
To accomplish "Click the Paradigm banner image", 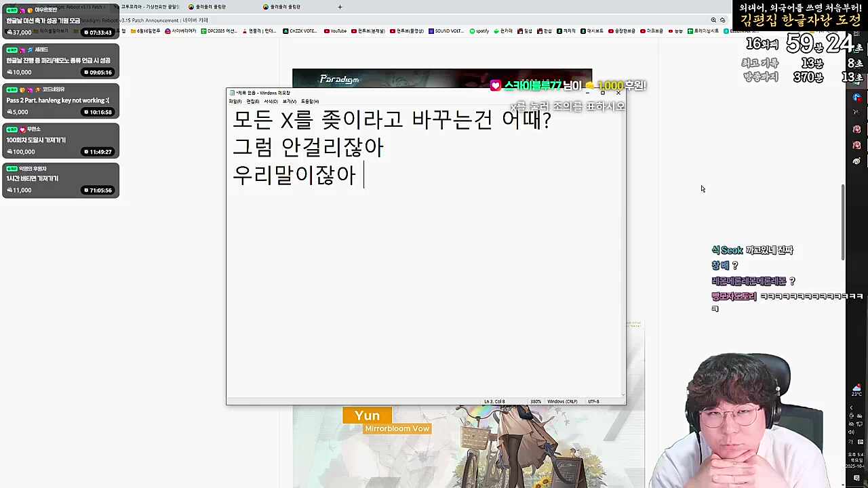I will [x=441, y=77].
